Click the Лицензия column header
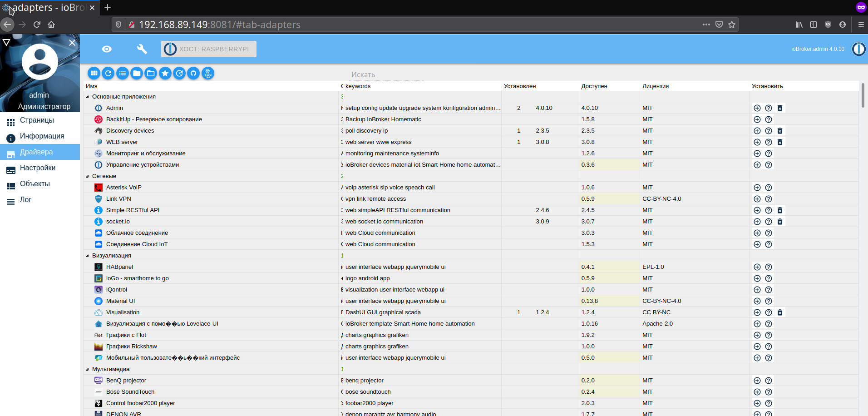 point(656,86)
